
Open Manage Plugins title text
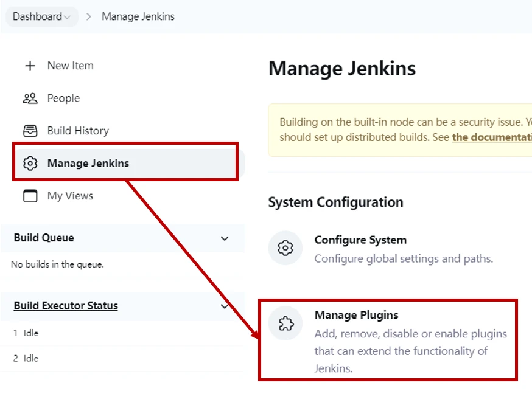tap(356, 315)
